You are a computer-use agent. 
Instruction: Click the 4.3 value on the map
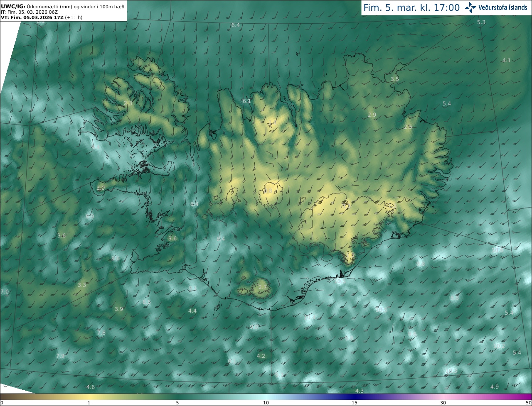pos(360,391)
